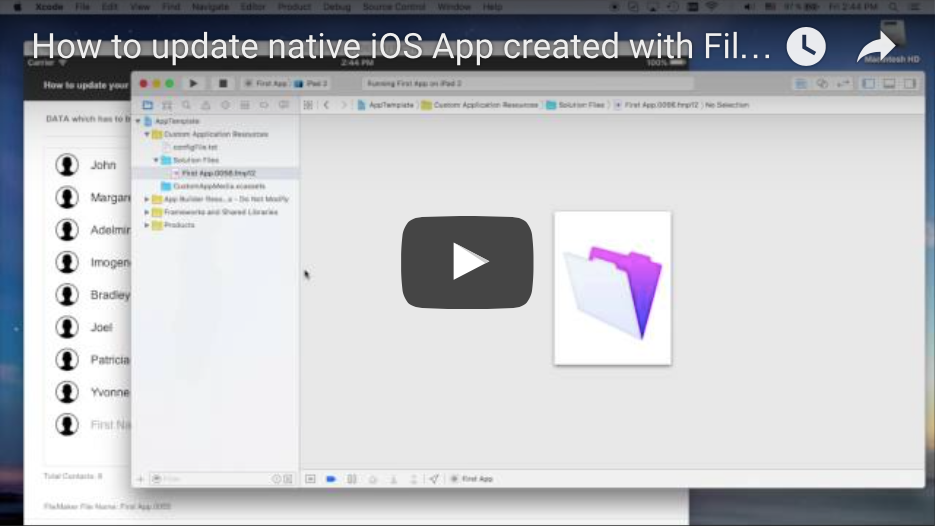Click the Step into button
Screen dimensions: 935x527
(x=394, y=479)
